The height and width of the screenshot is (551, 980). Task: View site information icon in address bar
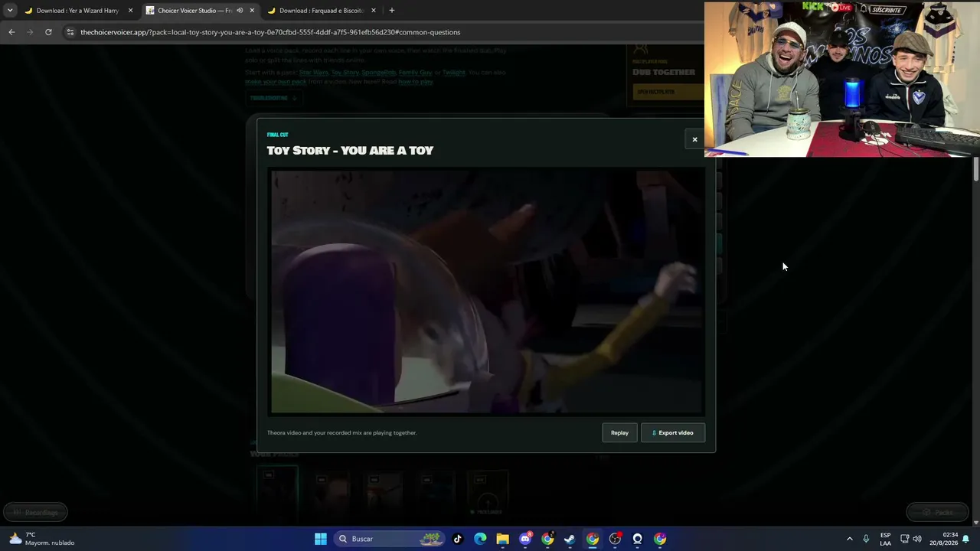[x=70, y=32]
